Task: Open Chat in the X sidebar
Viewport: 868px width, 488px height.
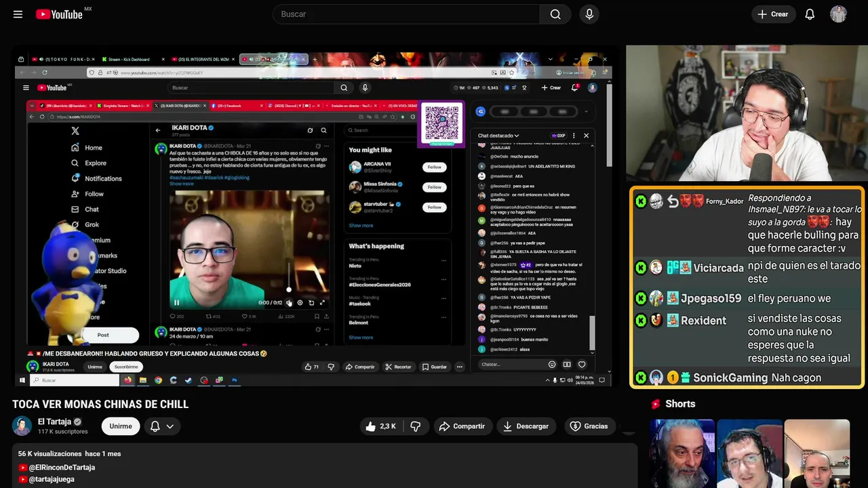Action: point(85,209)
